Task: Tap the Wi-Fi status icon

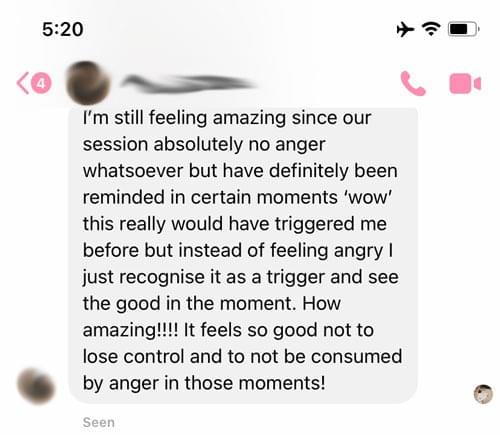Action: 431,29
